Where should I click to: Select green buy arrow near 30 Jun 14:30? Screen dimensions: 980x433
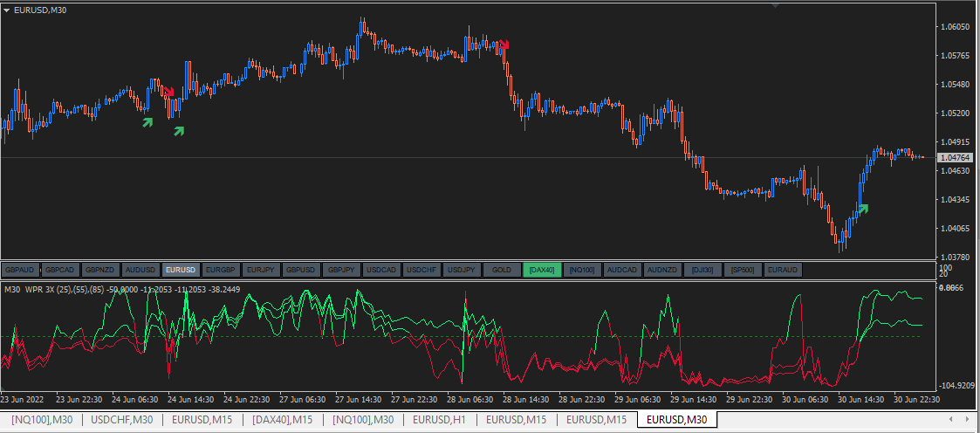pyautogui.click(x=863, y=209)
